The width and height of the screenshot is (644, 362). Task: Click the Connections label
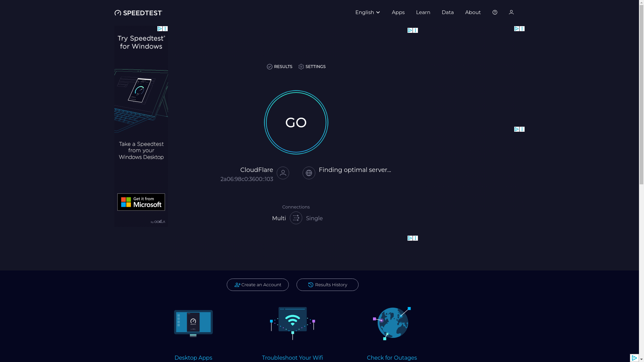296,207
